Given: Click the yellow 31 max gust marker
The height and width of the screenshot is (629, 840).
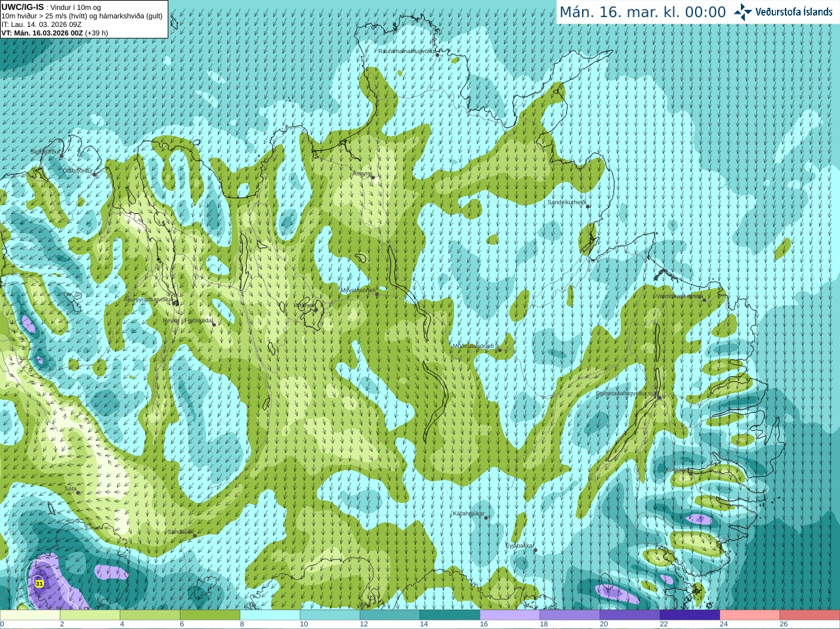Looking at the screenshot, I should [x=39, y=583].
